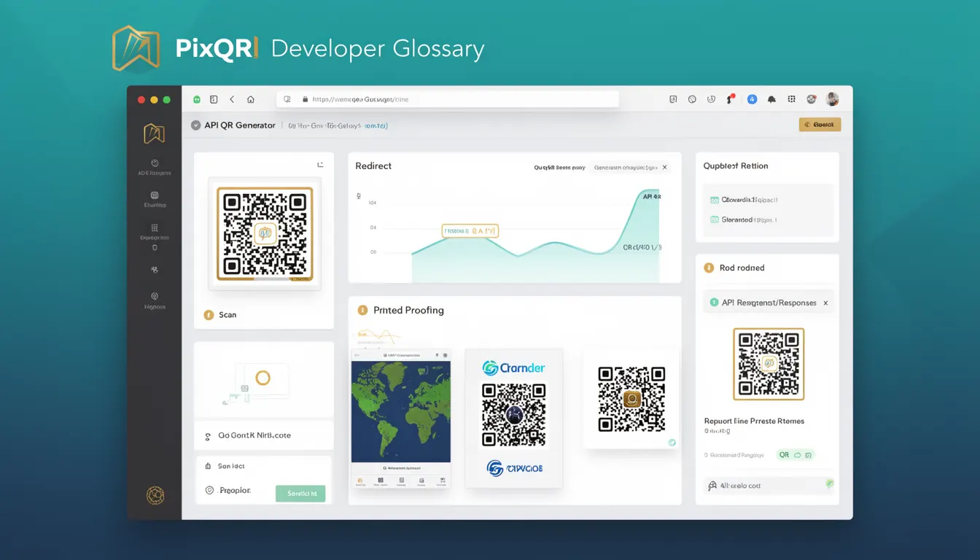Viewport: 980px width, 560px height.
Task: Click the gold tooltip label on the Redirect chart
Action: (x=470, y=231)
